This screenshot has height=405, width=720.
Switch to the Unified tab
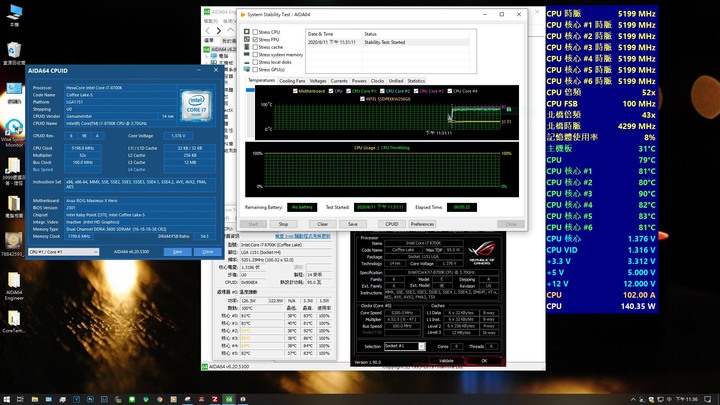396,81
